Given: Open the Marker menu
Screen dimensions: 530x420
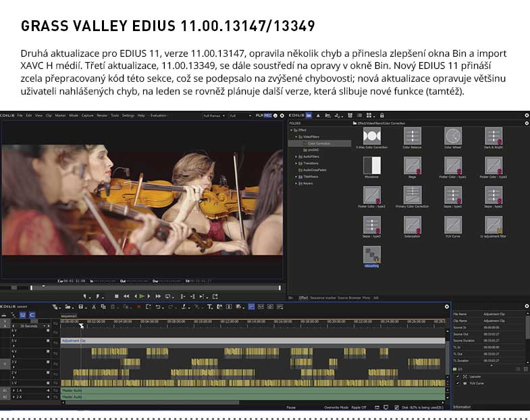Looking at the screenshot, I should (60, 115).
